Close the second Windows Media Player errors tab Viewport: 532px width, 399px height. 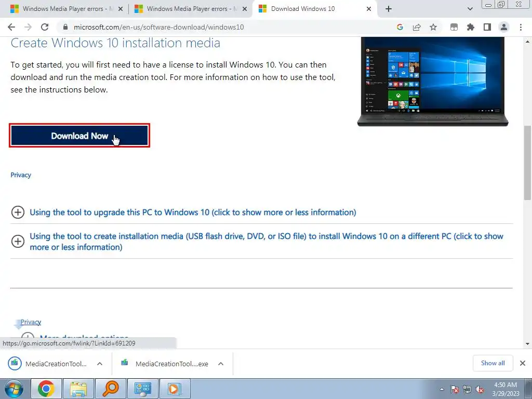[245, 9]
